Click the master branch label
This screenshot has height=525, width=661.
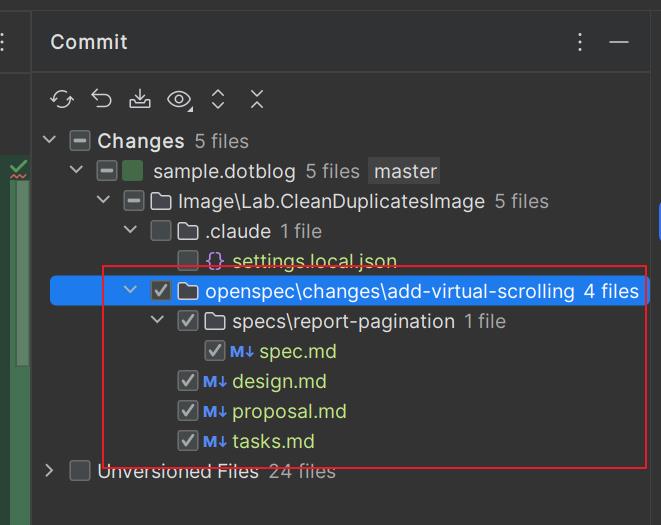coord(405,171)
